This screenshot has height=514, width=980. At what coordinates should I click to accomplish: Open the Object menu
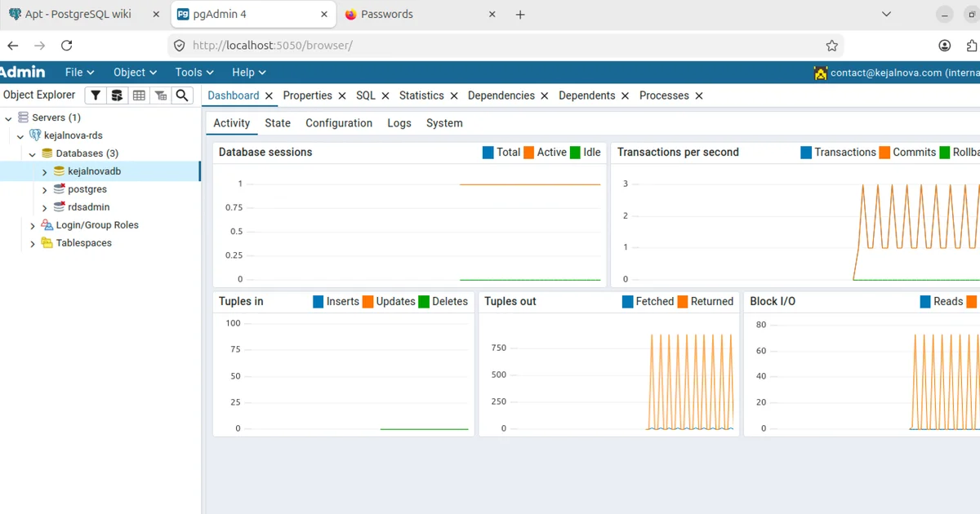pos(135,73)
